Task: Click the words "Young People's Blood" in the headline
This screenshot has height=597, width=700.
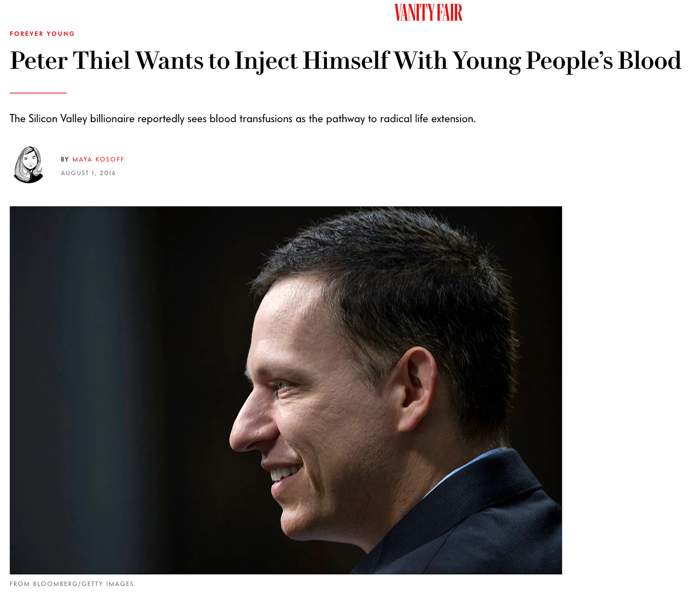Action: [567, 62]
